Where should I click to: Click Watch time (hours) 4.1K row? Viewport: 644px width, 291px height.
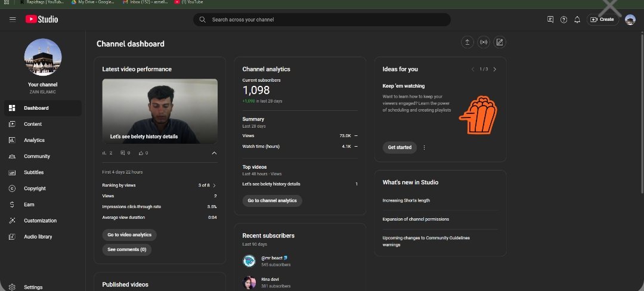point(300,147)
